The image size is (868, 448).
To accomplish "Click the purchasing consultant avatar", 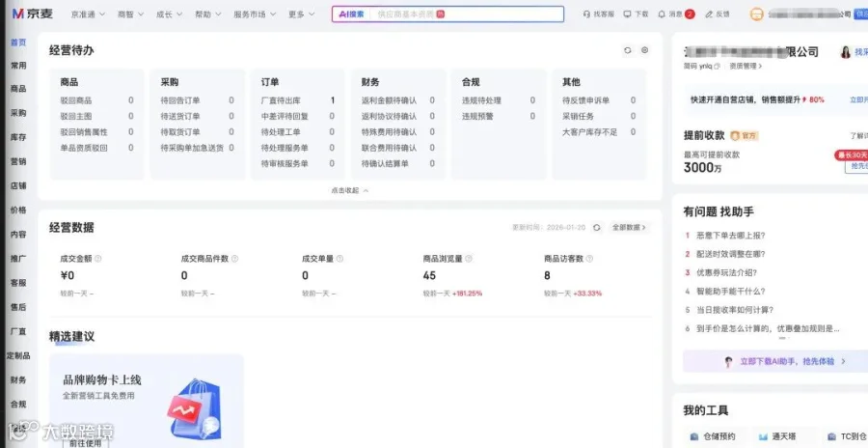I will (x=846, y=51).
